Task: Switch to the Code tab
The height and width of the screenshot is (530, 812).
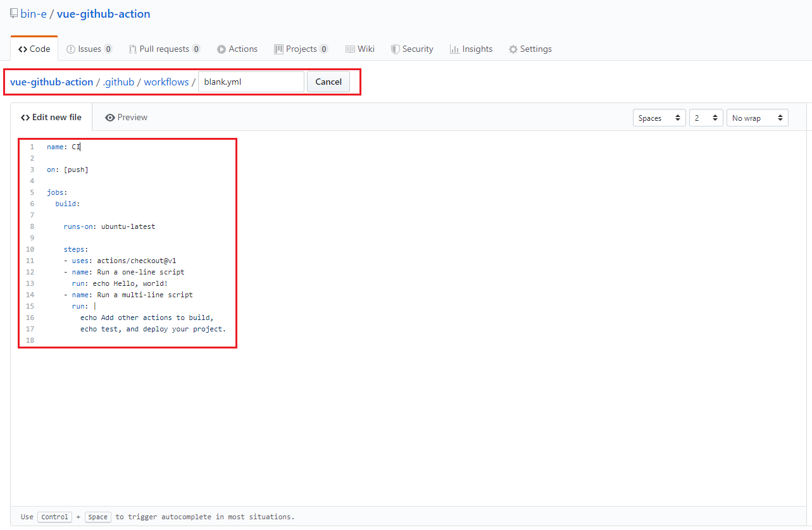Action: pyautogui.click(x=34, y=49)
